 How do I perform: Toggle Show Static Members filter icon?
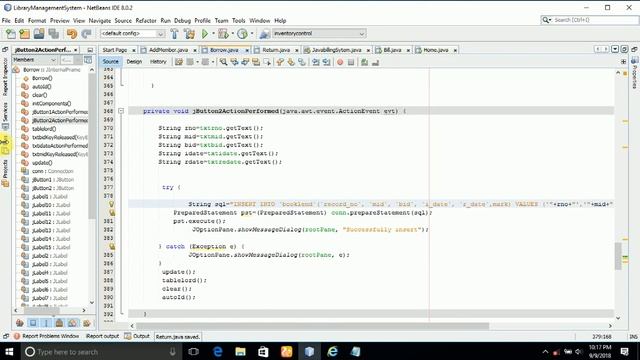(x=46, y=323)
